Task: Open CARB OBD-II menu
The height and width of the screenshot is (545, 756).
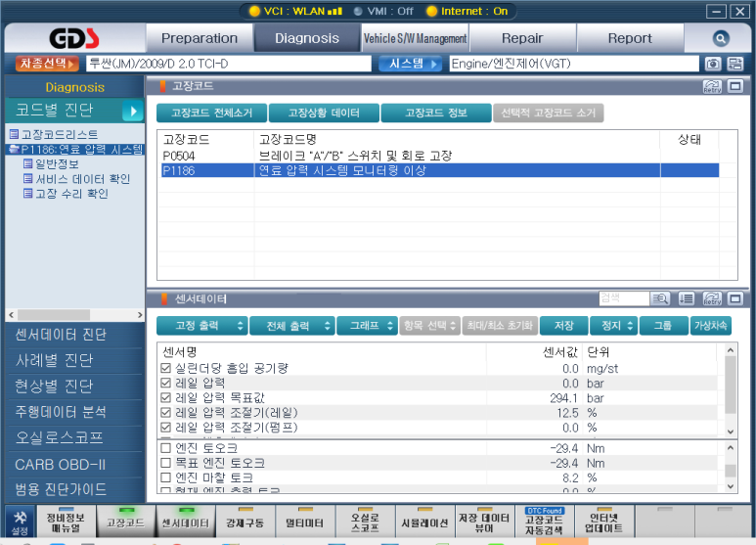Action: [74, 465]
